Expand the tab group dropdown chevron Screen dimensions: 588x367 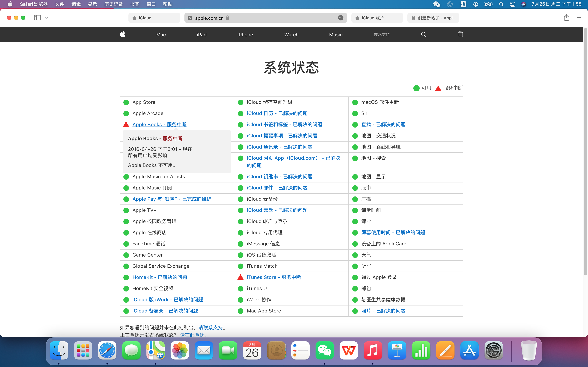coord(47,18)
